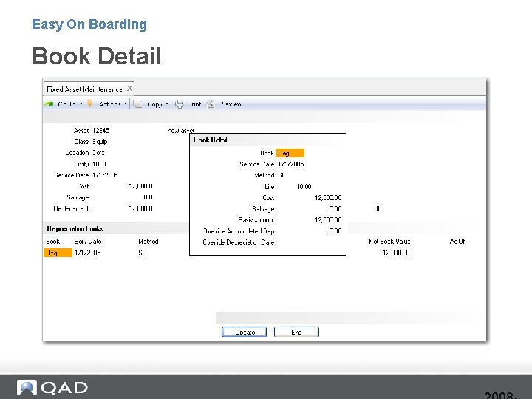Expand the Copy dropdown arrow
The width and height of the screenshot is (532, 399).
click(x=167, y=104)
